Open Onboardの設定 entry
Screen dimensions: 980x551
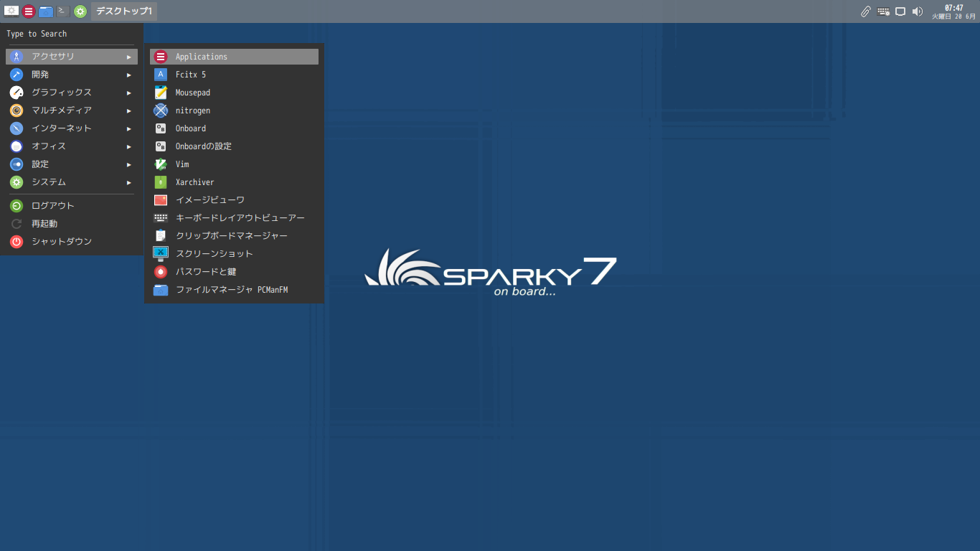pos(234,146)
